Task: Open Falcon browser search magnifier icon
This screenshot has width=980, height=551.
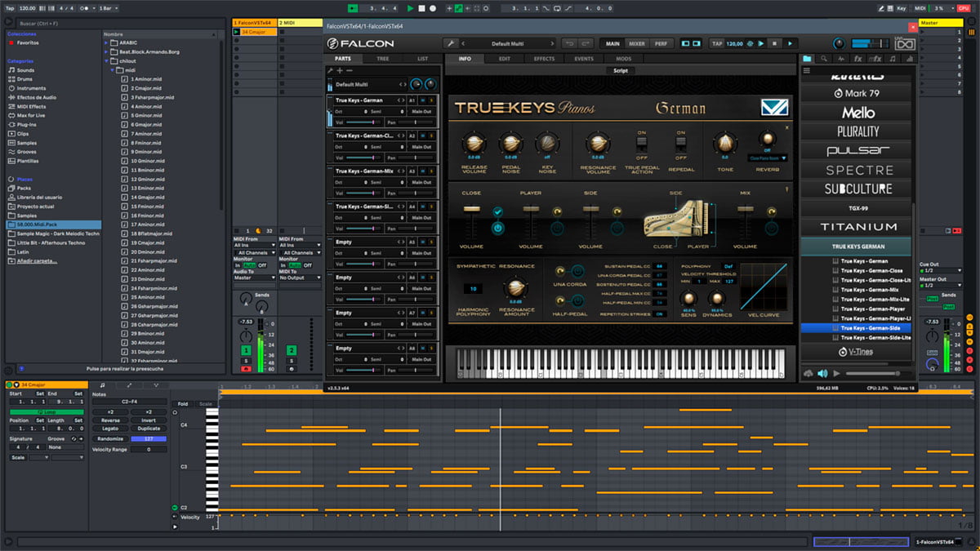Action: (x=824, y=59)
